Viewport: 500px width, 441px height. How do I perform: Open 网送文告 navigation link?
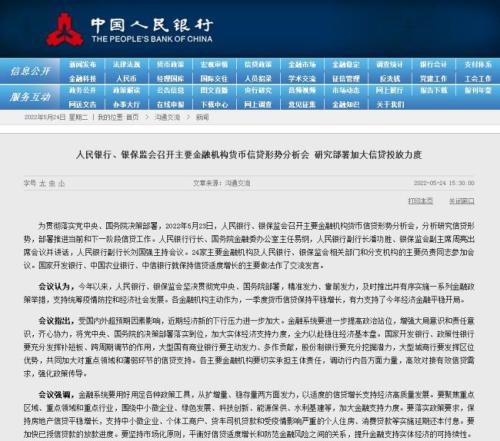tap(82, 105)
